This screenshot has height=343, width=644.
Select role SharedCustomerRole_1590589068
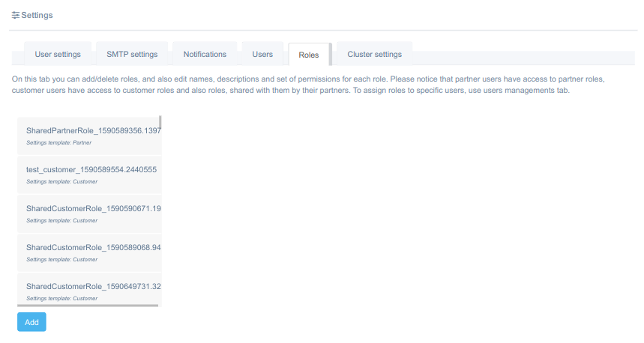[89, 252]
